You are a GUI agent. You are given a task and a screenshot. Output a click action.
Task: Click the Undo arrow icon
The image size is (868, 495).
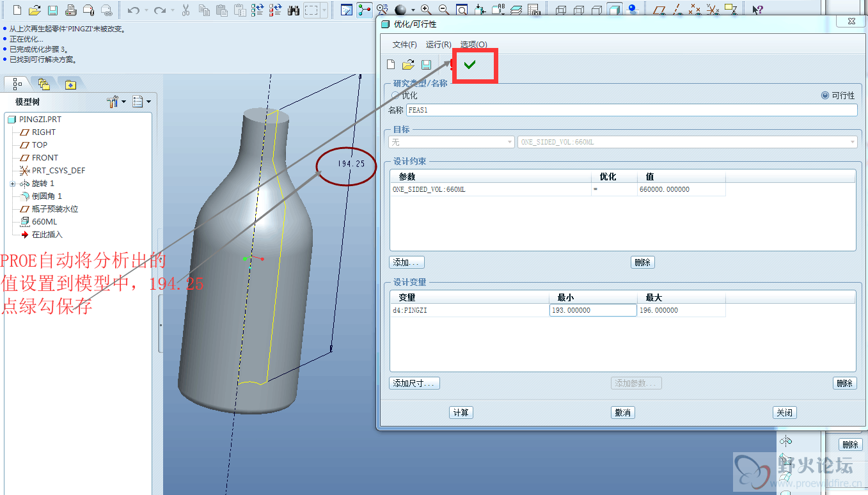coord(133,10)
